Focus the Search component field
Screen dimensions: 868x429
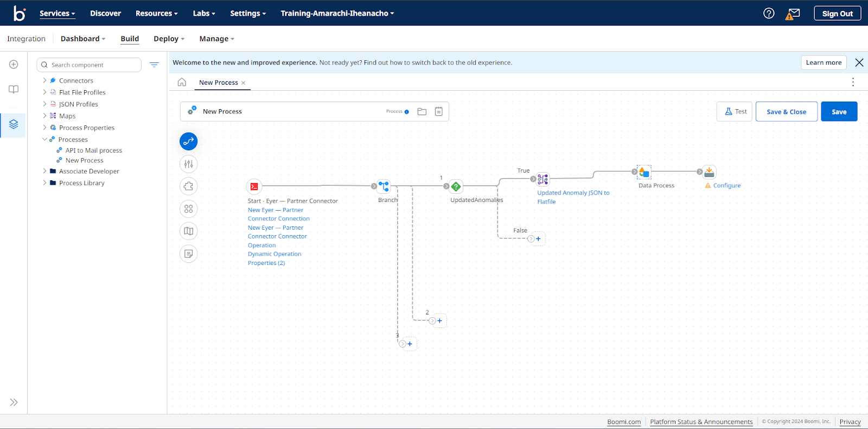pyautogui.click(x=89, y=65)
